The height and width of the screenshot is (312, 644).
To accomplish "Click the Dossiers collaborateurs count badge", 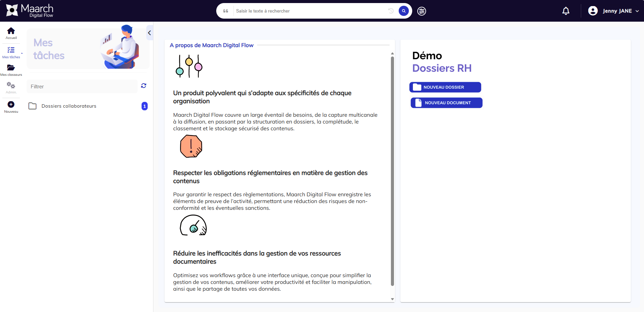I will tap(145, 106).
